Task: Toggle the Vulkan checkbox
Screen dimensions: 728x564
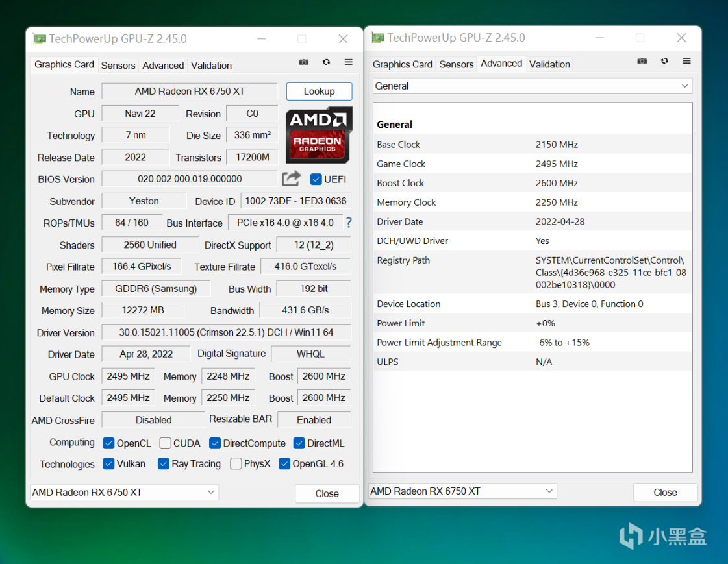Action: [108, 464]
